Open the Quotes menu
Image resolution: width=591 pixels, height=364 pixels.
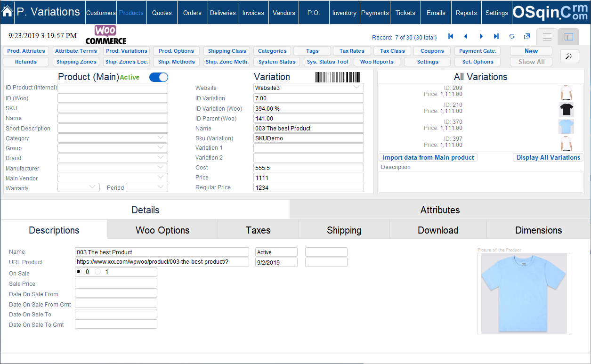point(162,13)
